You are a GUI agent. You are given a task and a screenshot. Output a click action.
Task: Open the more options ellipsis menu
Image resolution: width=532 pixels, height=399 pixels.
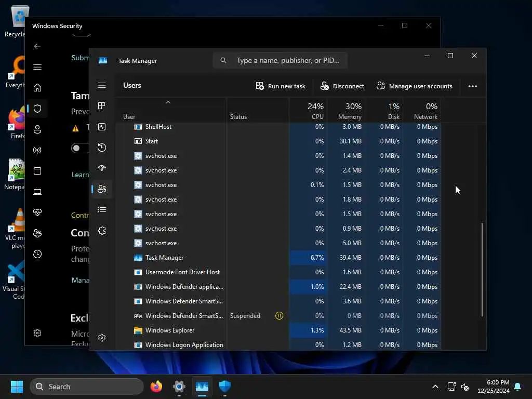(x=473, y=86)
